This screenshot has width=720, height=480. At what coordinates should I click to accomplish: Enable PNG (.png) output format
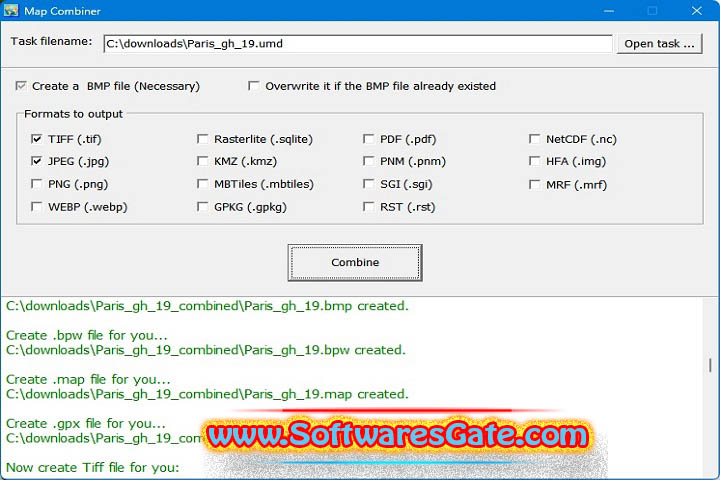pyautogui.click(x=37, y=184)
